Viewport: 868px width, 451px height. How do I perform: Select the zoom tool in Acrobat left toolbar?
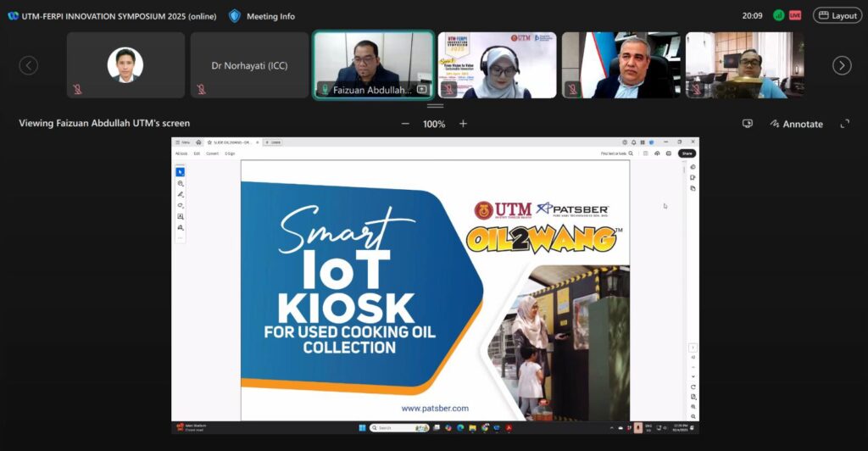pos(181,183)
